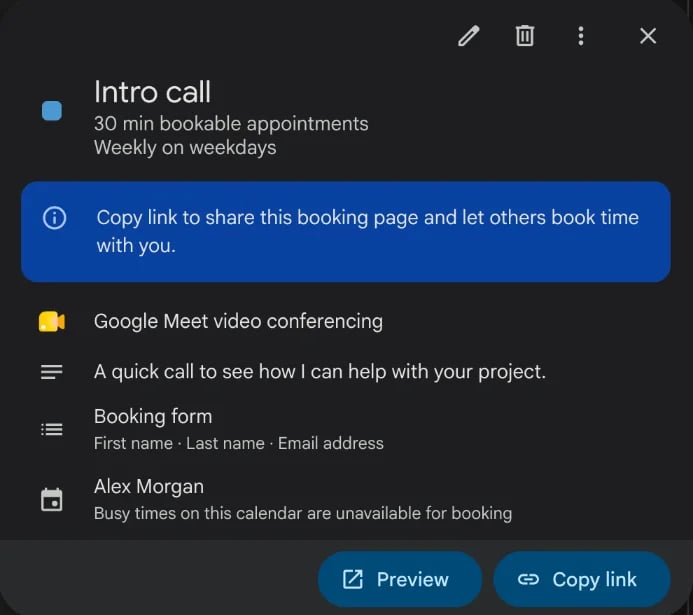Click the booking form list icon
Image resolution: width=693 pixels, height=615 pixels.
coord(52,429)
